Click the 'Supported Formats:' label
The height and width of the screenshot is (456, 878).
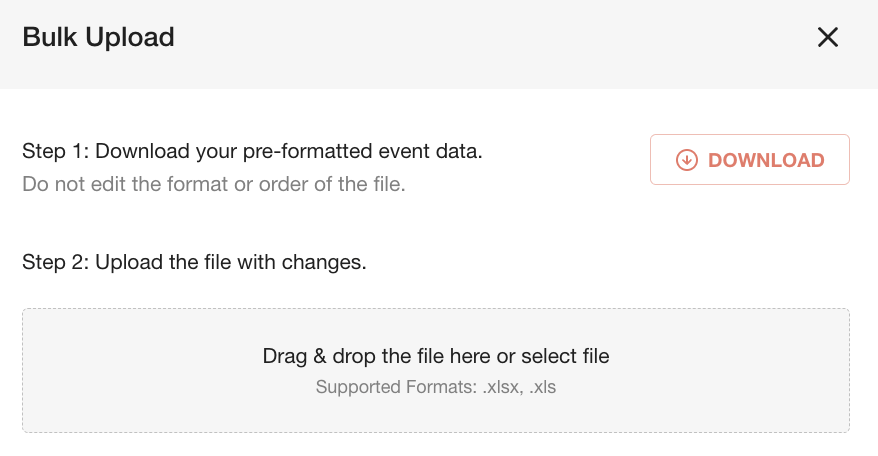396,387
